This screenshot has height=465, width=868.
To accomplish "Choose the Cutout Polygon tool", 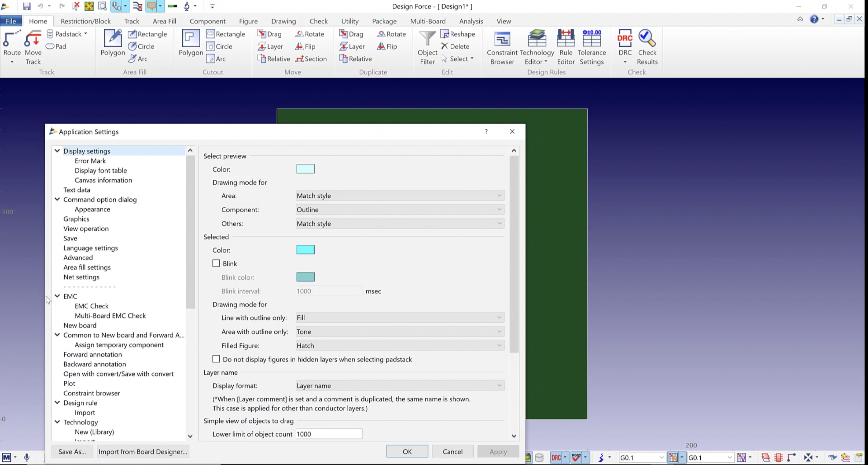I will (191, 43).
